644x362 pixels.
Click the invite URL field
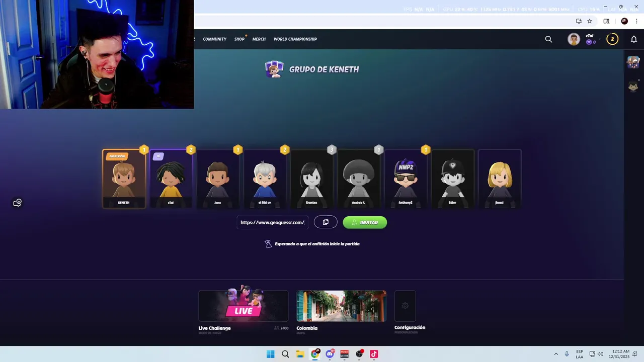pyautogui.click(x=273, y=222)
